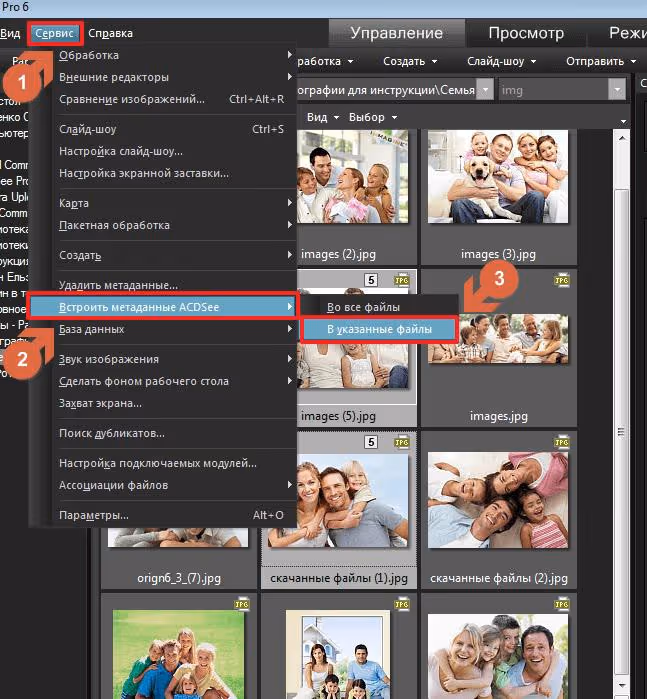This screenshot has height=699, width=647.
Task: Open Настройка слайд-шоу menu entry
Action: point(176,151)
